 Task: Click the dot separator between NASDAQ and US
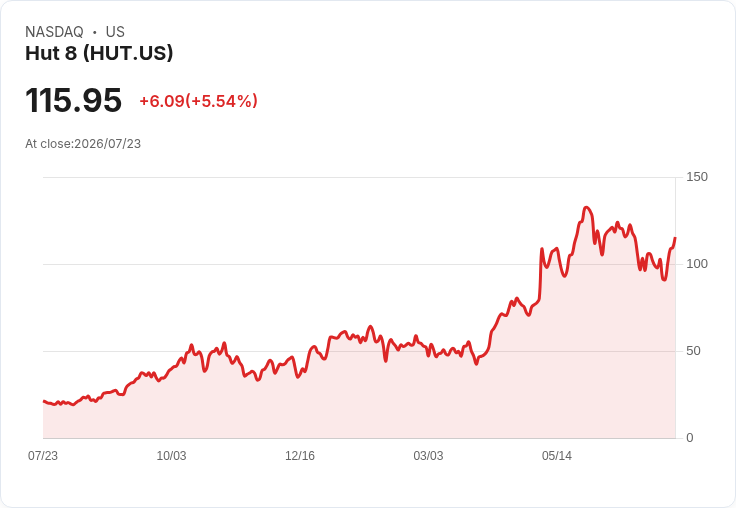[x=94, y=32]
